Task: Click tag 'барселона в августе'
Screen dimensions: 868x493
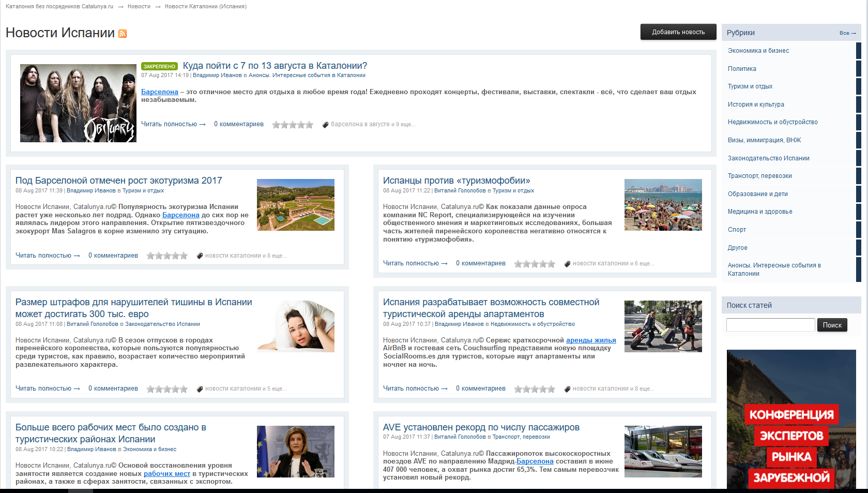Action: point(360,125)
